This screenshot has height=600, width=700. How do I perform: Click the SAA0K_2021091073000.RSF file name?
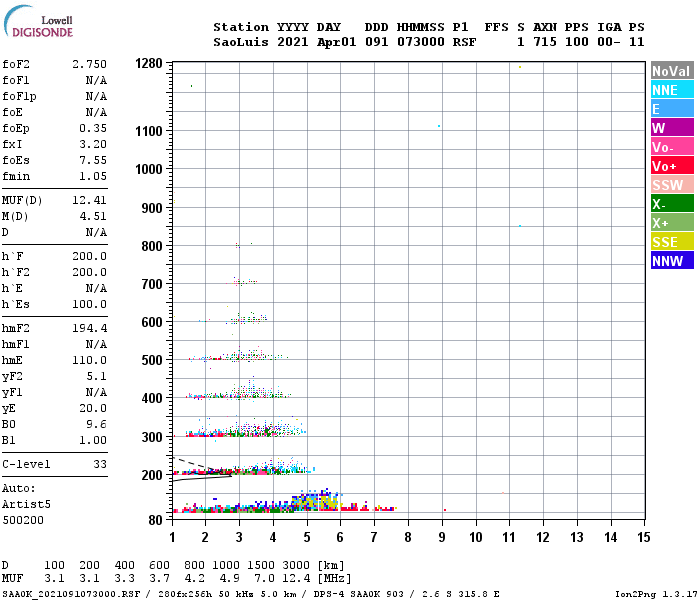pyautogui.click(x=71, y=594)
